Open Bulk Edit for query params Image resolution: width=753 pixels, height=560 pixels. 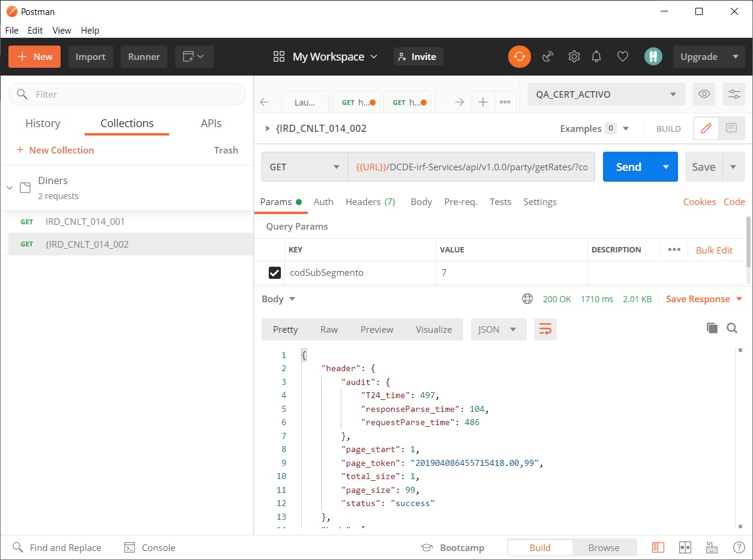coord(714,250)
